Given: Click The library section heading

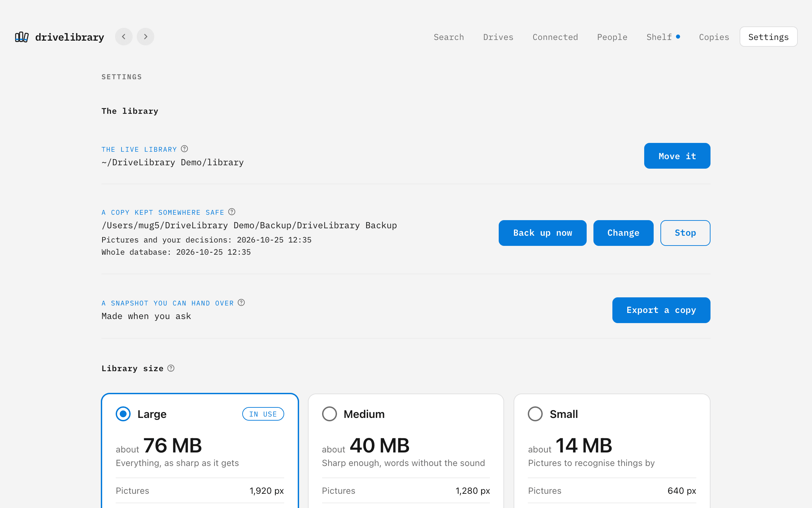Looking at the screenshot, I should 130,111.
